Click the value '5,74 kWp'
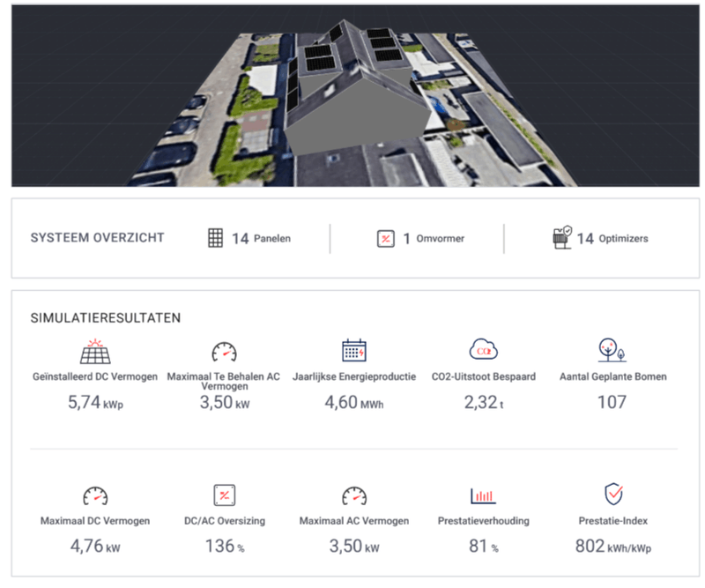 (95, 402)
